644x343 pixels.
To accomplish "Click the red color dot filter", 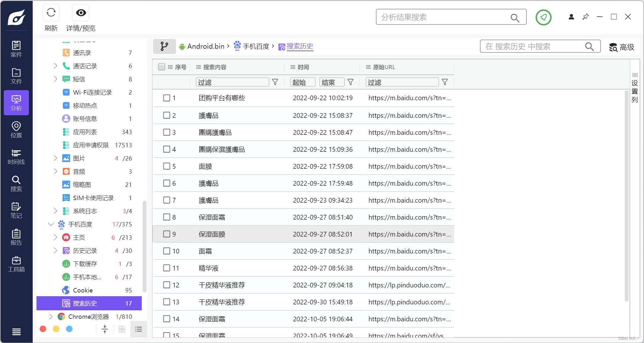I will (43, 329).
